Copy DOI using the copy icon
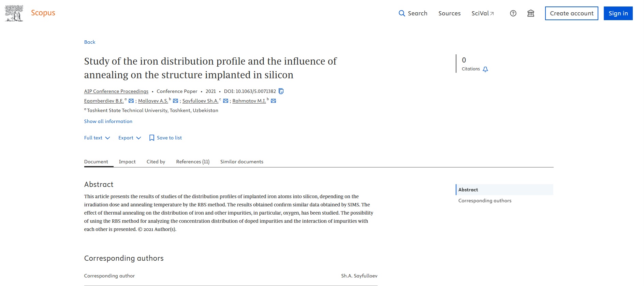 [x=281, y=91]
